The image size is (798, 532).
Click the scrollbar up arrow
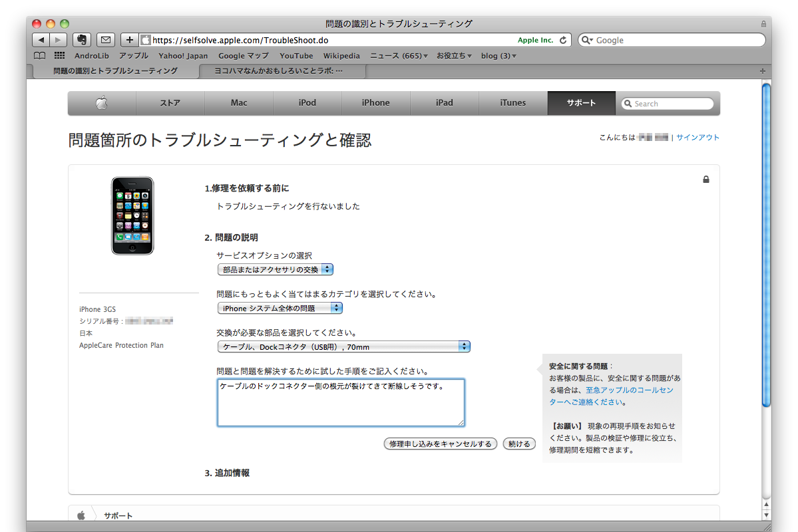pyautogui.click(x=767, y=505)
